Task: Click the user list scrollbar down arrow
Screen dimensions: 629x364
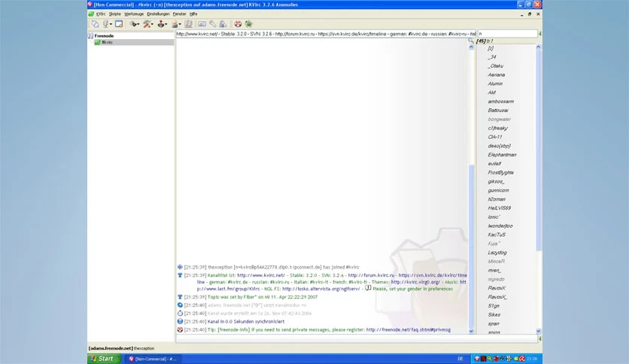Action: click(x=539, y=331)
